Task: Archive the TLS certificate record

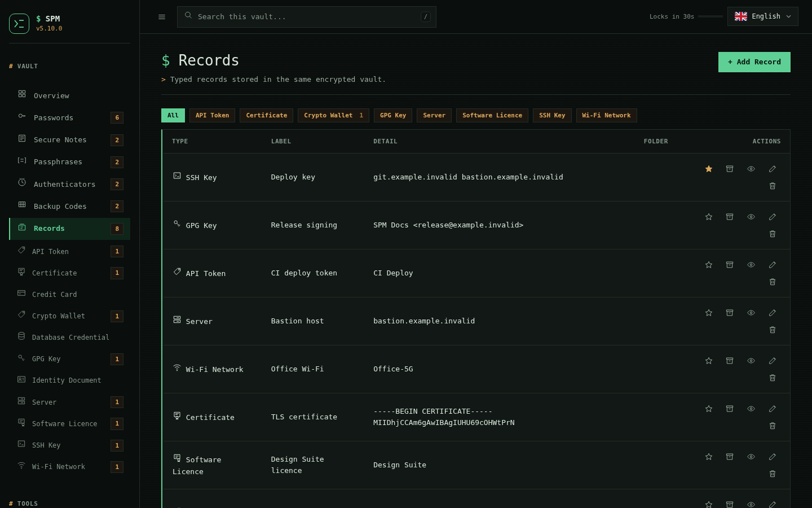Action: click(730, 409)
